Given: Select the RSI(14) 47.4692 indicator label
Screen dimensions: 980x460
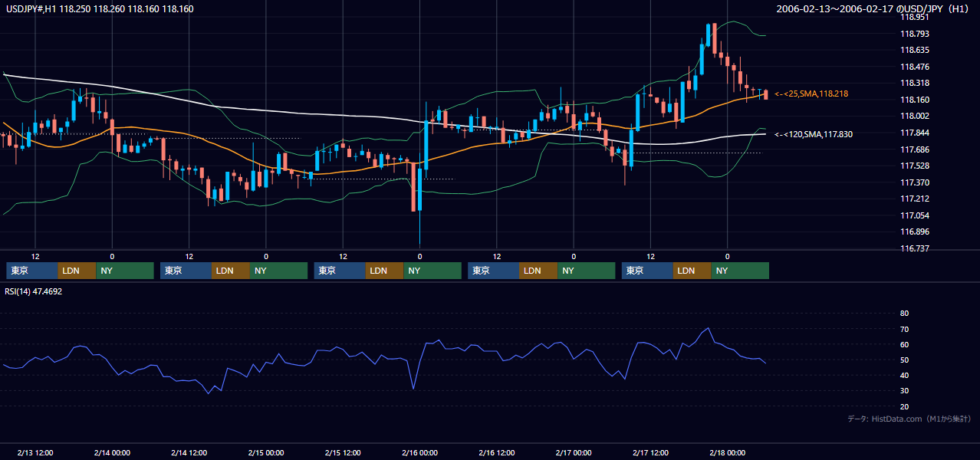Looking at the screenshot, I should coord(34,291).
